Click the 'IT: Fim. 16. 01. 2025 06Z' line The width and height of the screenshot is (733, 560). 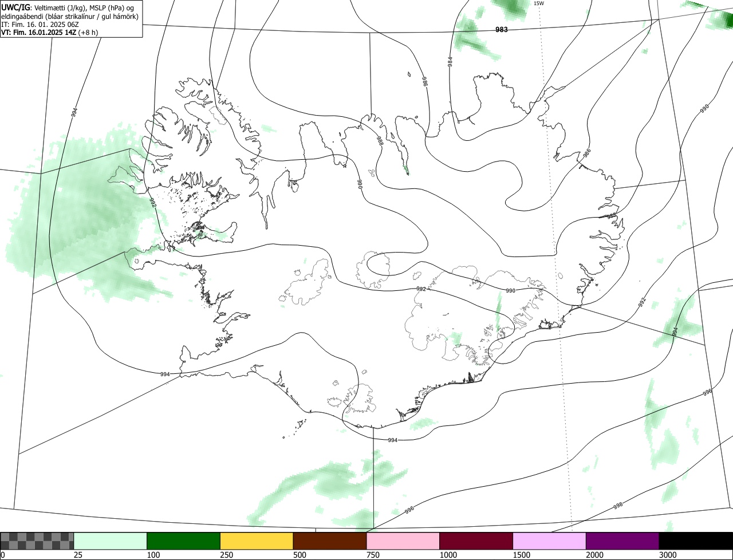tap(40, 24)
